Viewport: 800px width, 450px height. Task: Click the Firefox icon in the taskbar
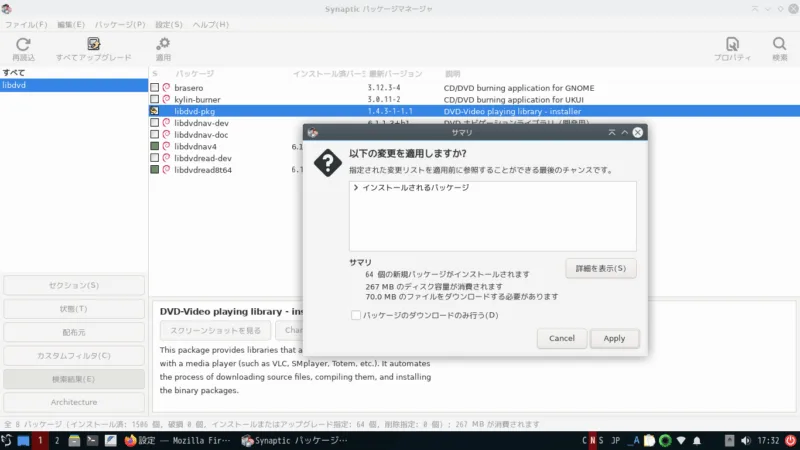tap(130, 440)
